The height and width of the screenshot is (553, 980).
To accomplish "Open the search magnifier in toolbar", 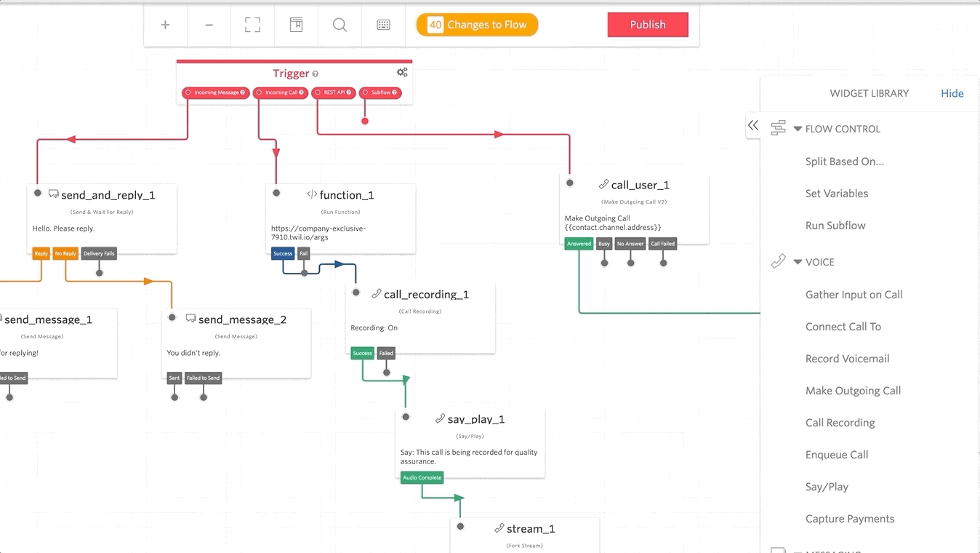I will click(x=340, y=25).
